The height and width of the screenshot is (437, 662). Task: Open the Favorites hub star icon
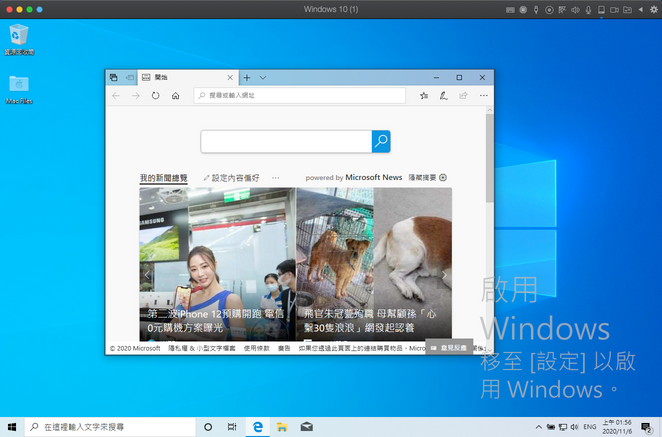424,96
